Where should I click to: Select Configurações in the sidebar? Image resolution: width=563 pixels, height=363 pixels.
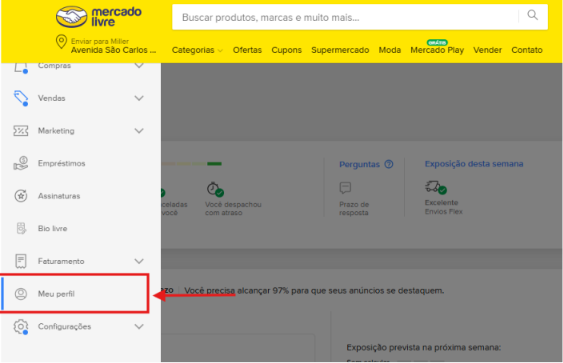[x=64, y=326]
